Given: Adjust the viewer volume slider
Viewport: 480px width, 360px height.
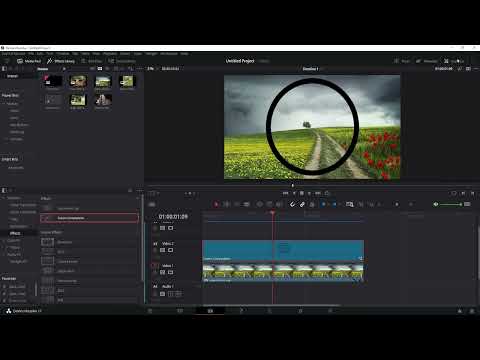Looking at the screenshot, I should [451, 204].
